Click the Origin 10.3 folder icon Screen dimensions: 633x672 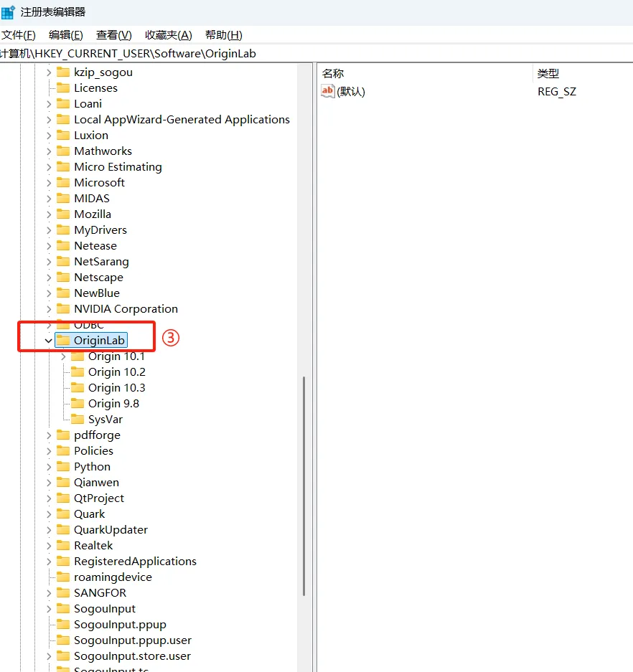[x=78, y=387]
